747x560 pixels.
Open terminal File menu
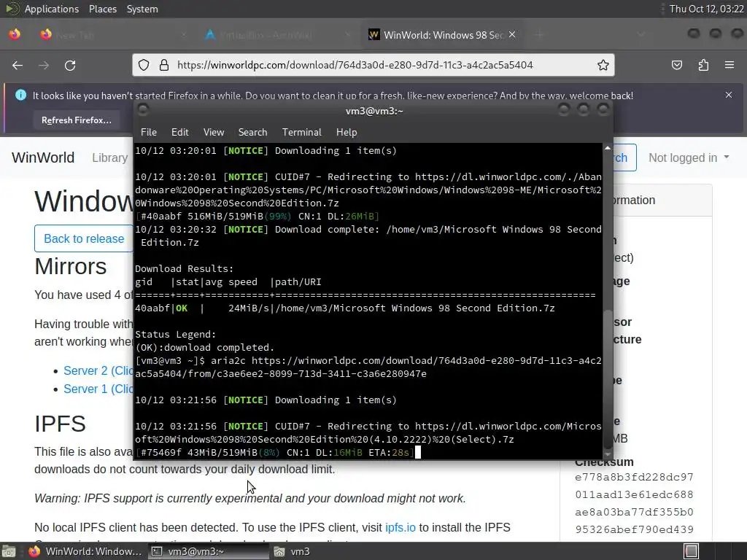[x=149, y=132]
